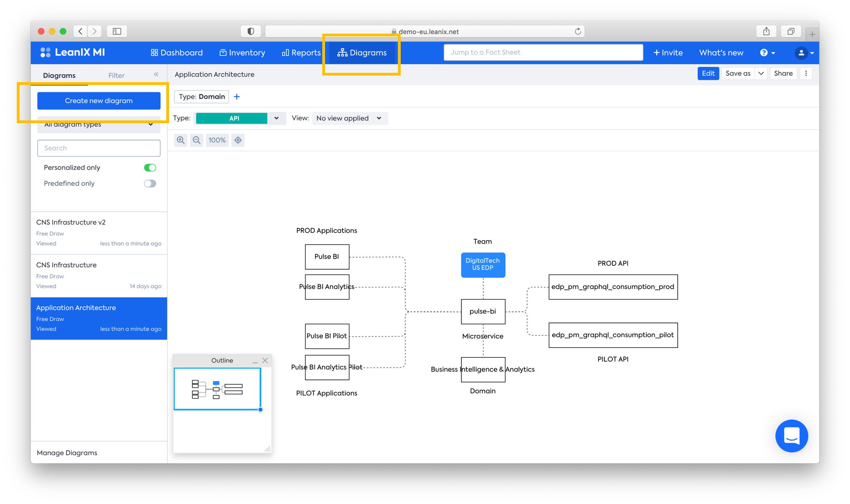Open the Diagrams menu
850x504 pixels.
(362, 53)
